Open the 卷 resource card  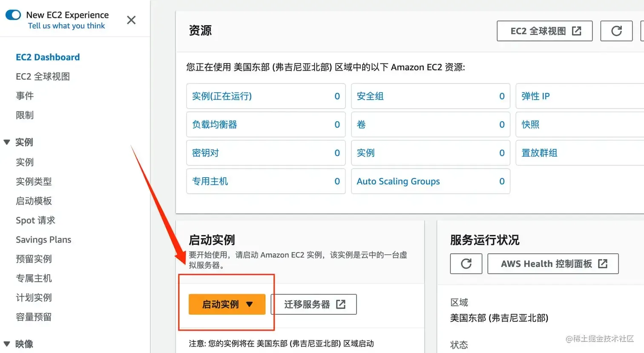click(431, 124)
